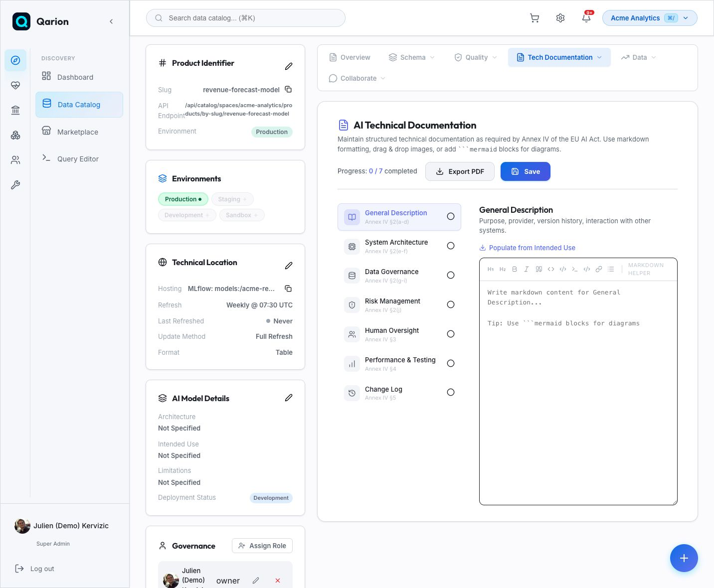Add the Sandbox environment
Image resolution: width=714 pixels, height=588 pixels.
(242, 215)
